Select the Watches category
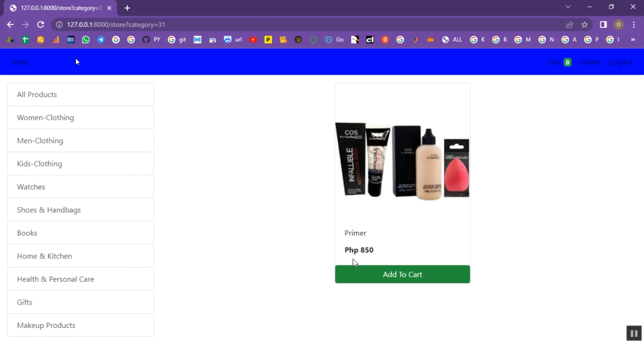The width and height of the screenshot is (644, 343). click(x=81, y=187)
